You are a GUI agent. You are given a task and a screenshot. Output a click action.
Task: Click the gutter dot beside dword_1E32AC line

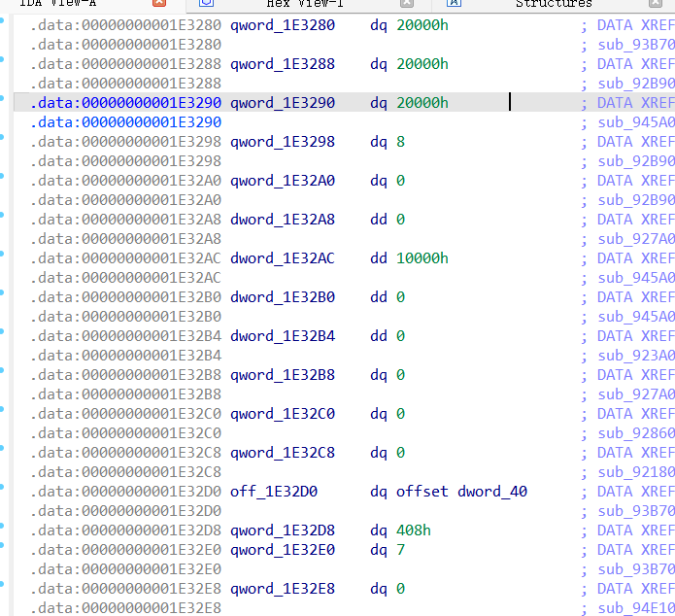pyautogui.click(x=5, y=257)
